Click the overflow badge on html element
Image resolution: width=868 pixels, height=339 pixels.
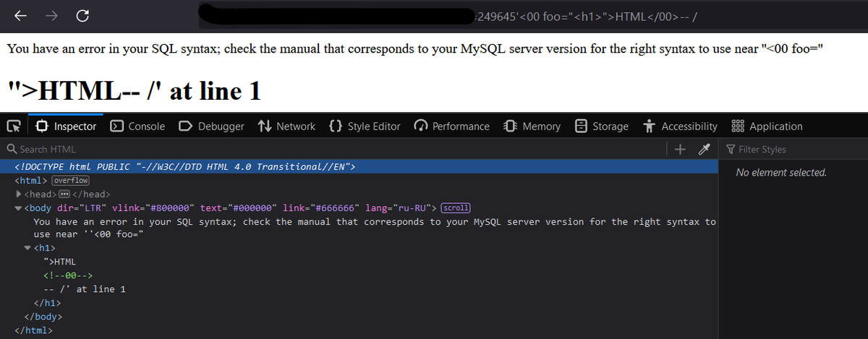(x=72, y=180)
